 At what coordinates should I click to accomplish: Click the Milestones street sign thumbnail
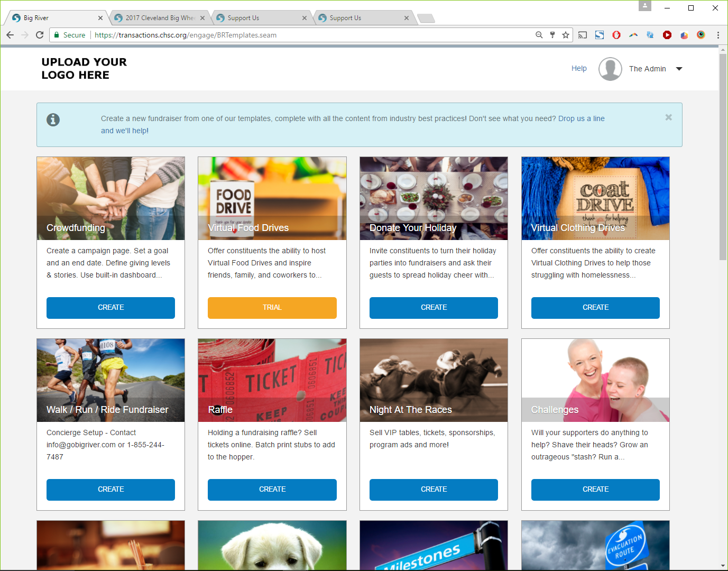pos(434,545)
